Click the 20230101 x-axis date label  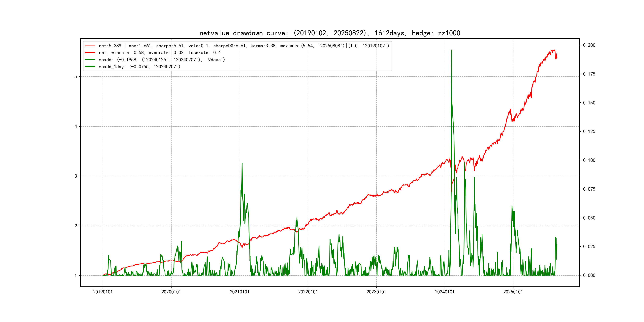[x=376, y=292]
